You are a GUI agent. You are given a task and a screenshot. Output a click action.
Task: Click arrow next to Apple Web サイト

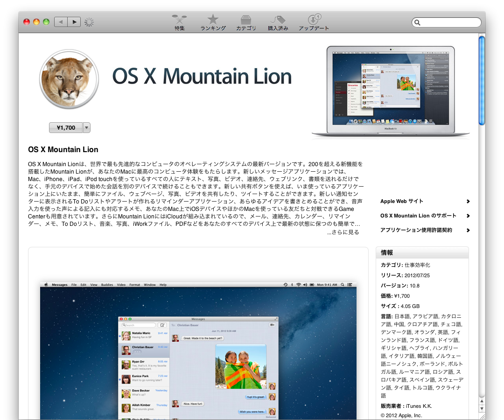pos(468,202)
